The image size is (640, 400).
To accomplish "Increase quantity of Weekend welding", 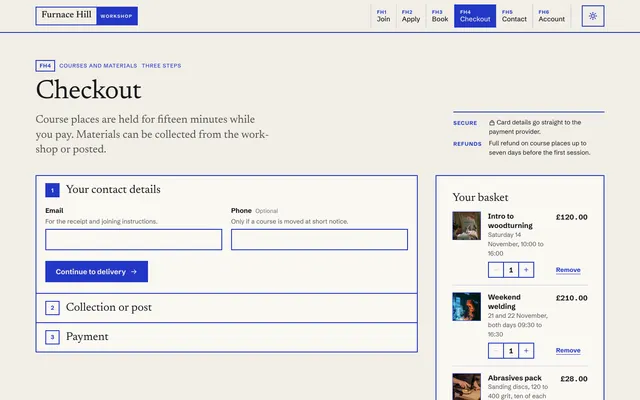I will [526, 351].
